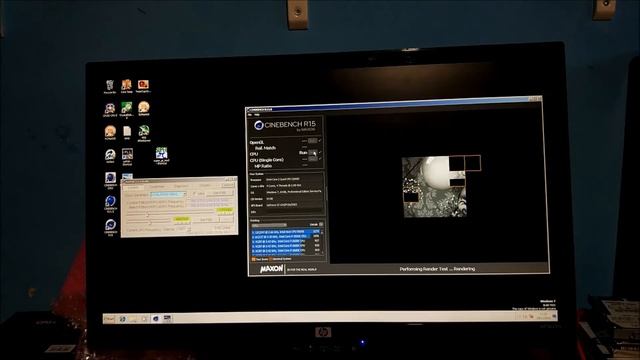Click the Cinebench R15 logo header

(x=284, y=125)
